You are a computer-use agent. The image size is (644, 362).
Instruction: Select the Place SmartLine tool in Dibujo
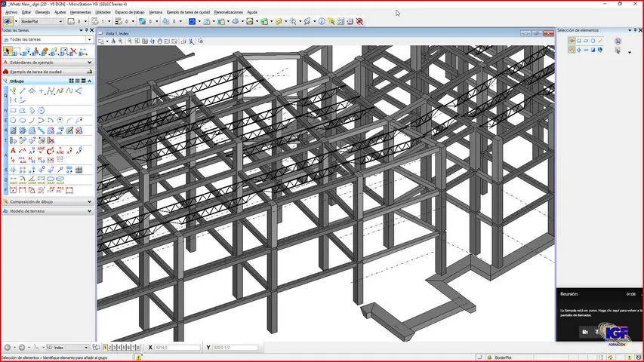point(14,90)
